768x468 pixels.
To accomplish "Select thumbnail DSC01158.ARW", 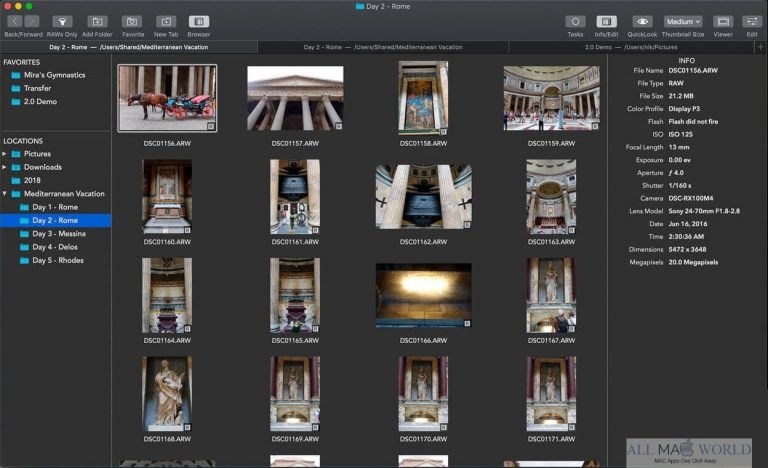I will click(423, 98).
